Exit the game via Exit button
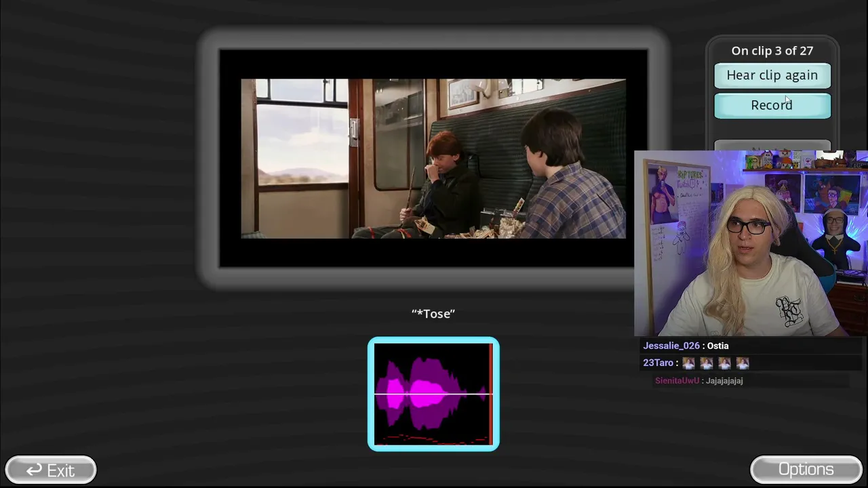 coord(51,470)
